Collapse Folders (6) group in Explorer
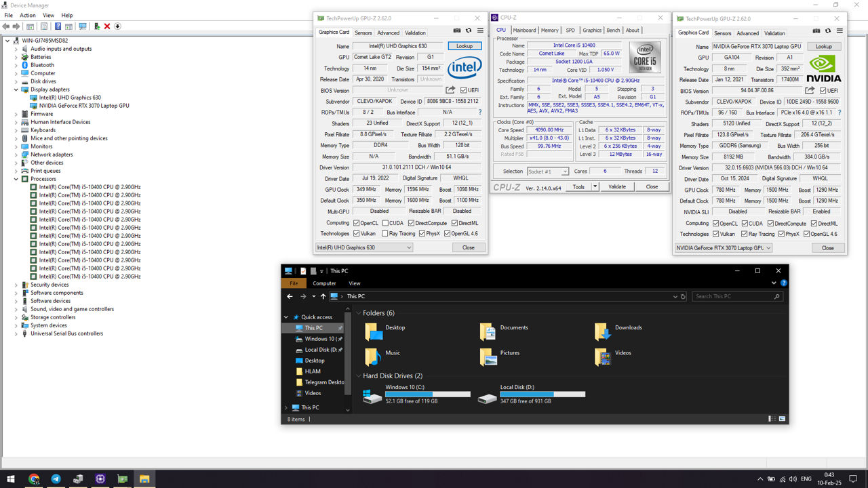The height and width of the screenshot is (488, 868). pos(358,313)
